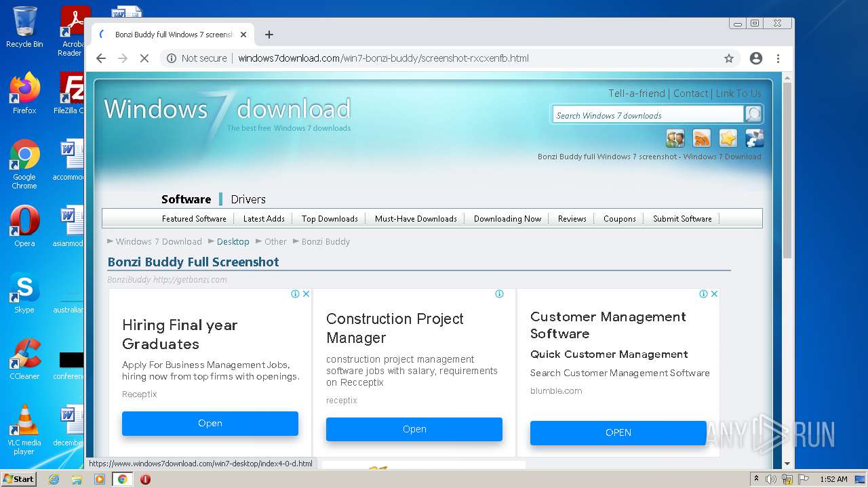868x488 pixels.
Task: Open media player taskbar icon
Action: 100,479
